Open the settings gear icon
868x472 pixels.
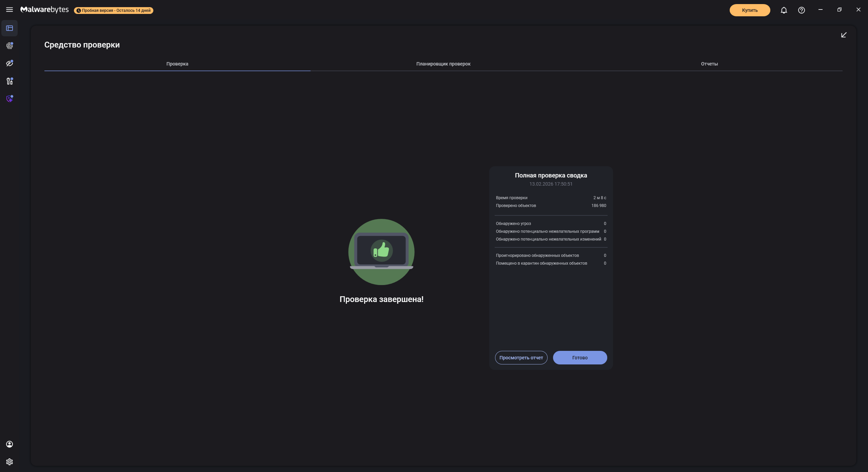click(x=9, y=462)
